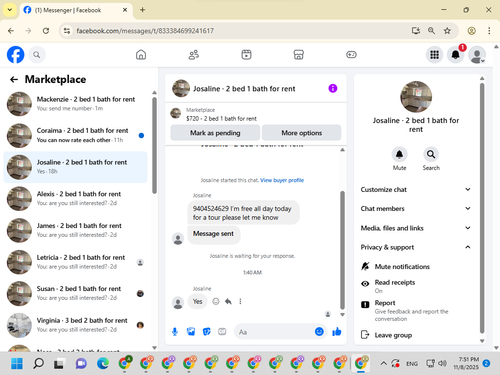This screenshot has height=375, width=500.
Task: Open Letricia - 2 bed 1 bath conversation
Action: tap(75, 262)
